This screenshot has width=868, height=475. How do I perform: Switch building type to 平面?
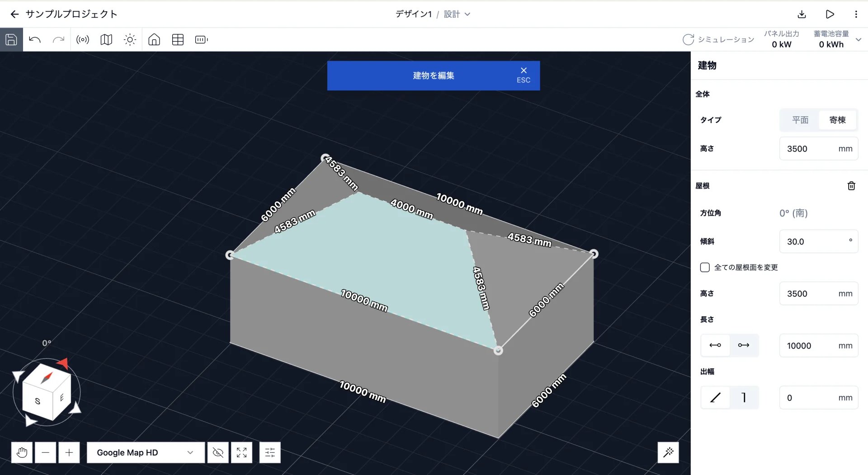(x=800, y=120)
